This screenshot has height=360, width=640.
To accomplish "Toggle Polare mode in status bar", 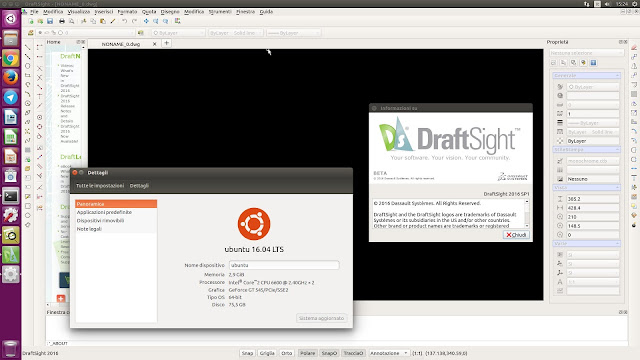I will point(307,353).
